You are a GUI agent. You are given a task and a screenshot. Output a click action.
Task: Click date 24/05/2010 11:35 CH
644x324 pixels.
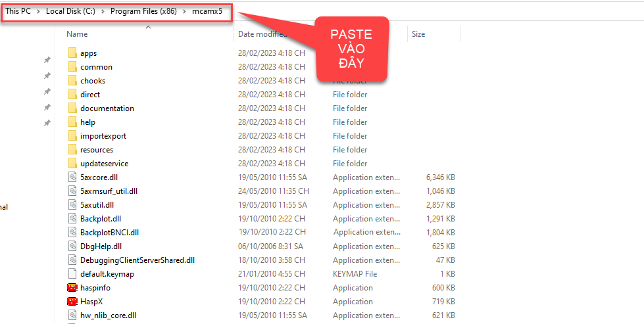[274, 191]
